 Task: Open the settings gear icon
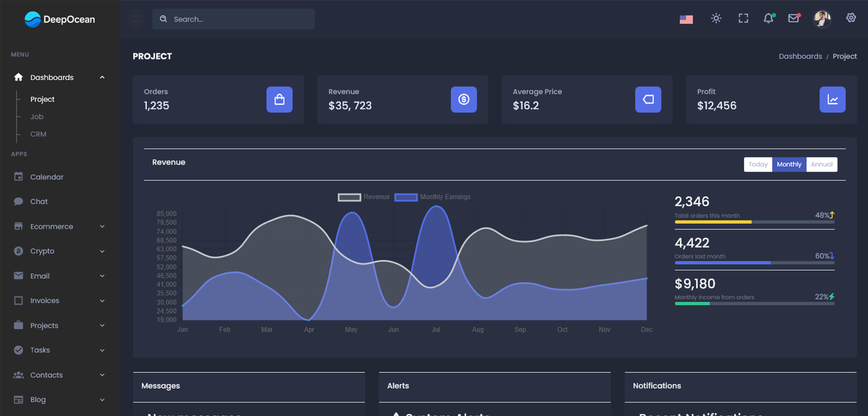(851, 18)
